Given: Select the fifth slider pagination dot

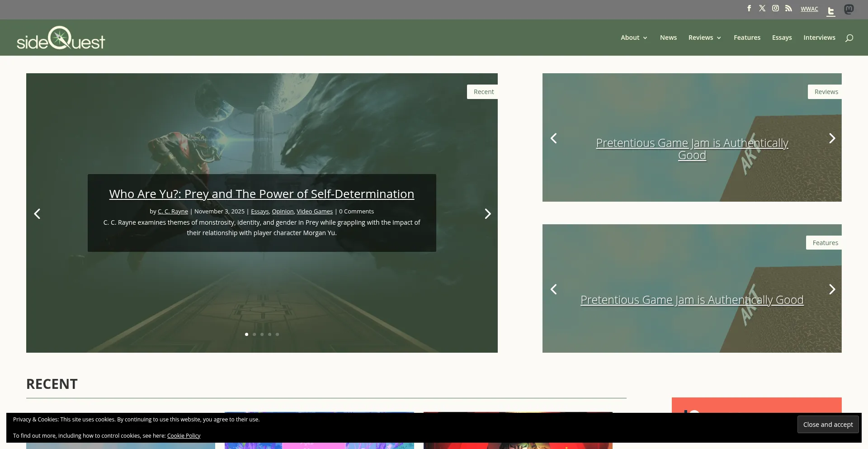Looking at the screenshot, I should pos(277,334).
